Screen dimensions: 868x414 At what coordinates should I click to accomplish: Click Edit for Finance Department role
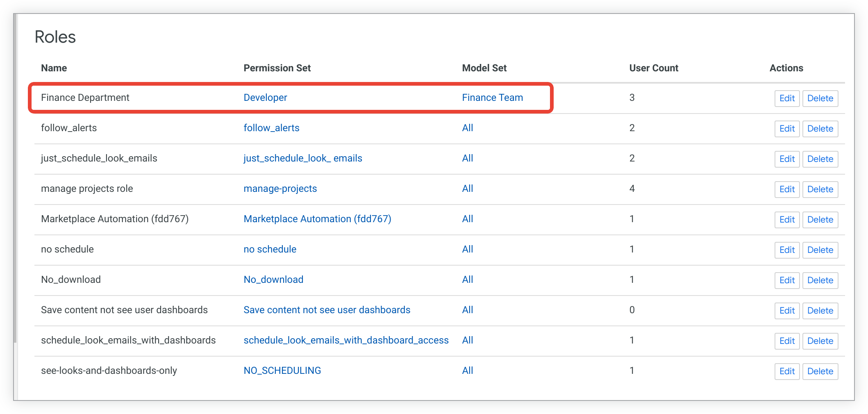(787, 98)
